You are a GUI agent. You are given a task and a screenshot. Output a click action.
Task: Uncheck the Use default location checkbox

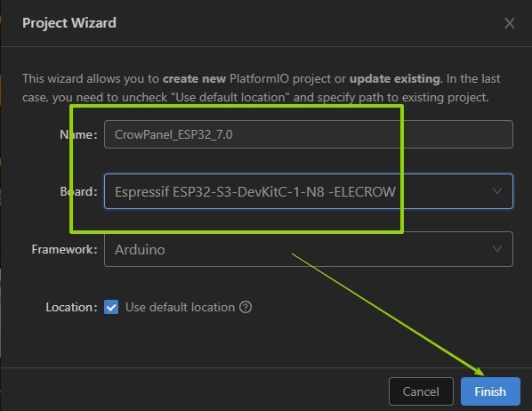point(111,307)
